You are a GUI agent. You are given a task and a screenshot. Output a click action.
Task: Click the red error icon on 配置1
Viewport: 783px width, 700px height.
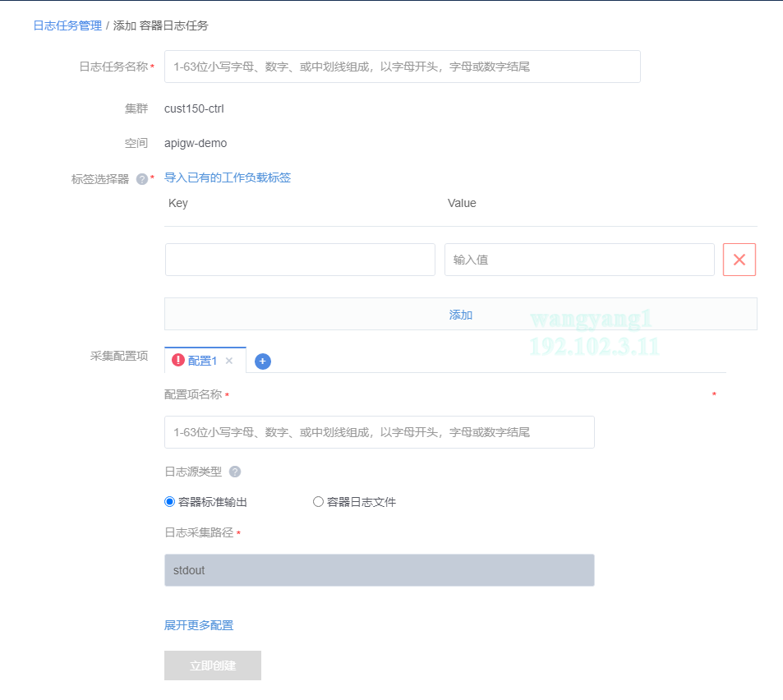[178, 360]
